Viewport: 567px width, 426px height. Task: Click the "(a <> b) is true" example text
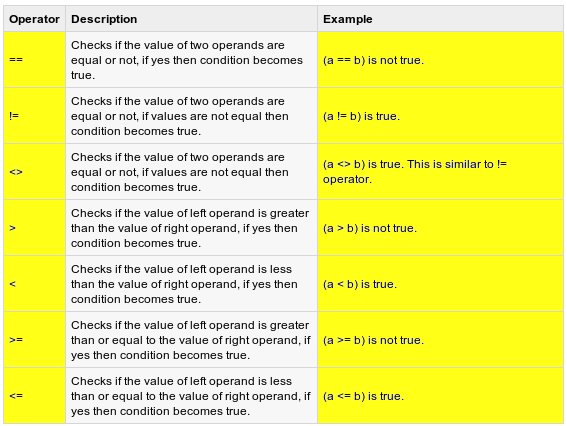(363, 164)
